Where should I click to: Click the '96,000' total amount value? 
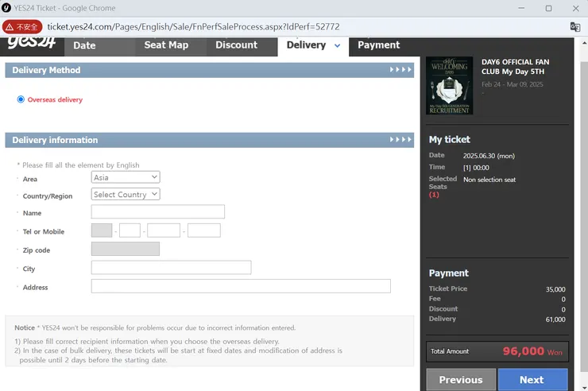click(523, 351)
